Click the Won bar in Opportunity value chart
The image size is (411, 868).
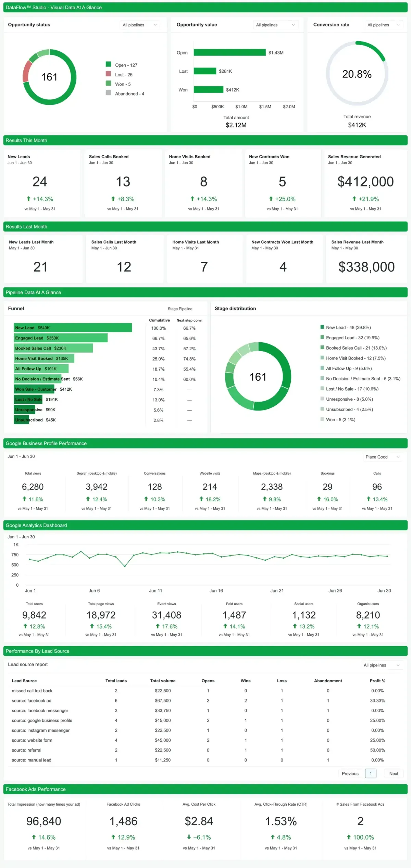(209, 89)
